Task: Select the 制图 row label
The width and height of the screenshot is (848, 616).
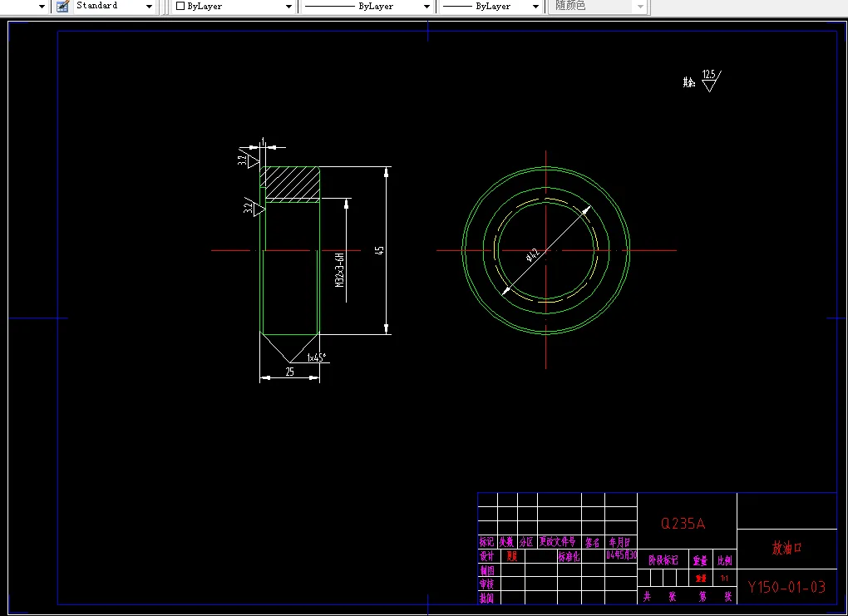Action: 486,570
